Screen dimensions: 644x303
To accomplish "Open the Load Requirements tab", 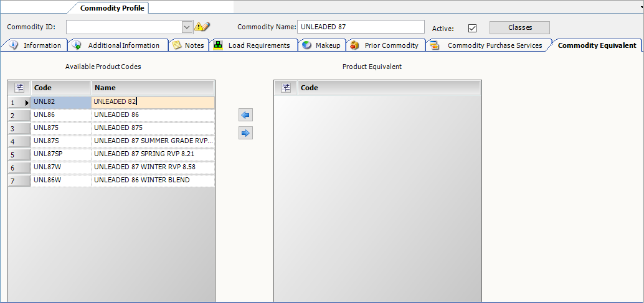I will pos(253,45).
